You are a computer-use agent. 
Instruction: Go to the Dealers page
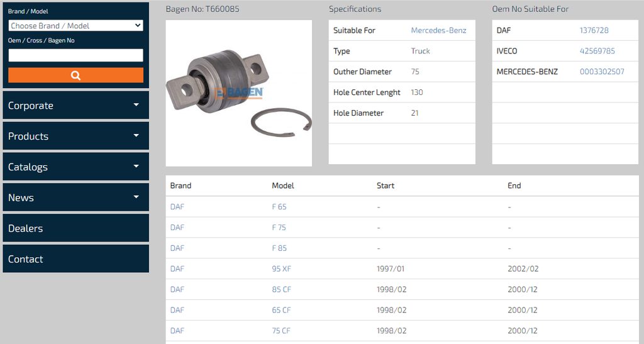[76, 228]
